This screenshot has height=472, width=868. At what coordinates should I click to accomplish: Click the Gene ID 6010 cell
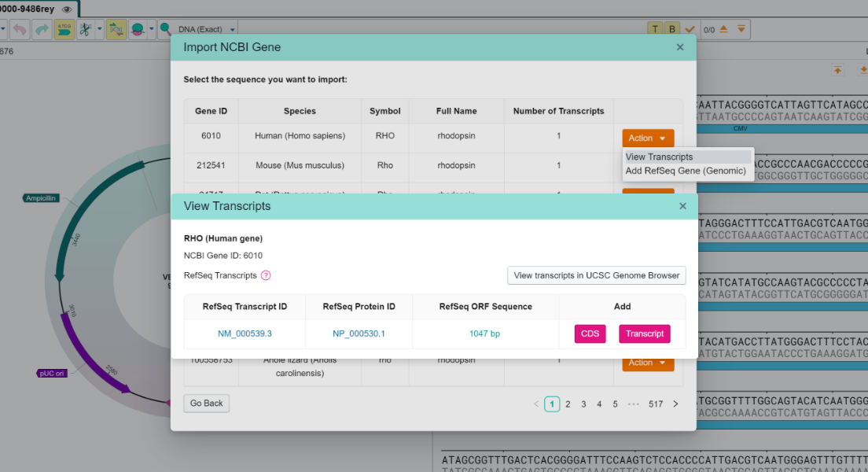click(211, 136)
